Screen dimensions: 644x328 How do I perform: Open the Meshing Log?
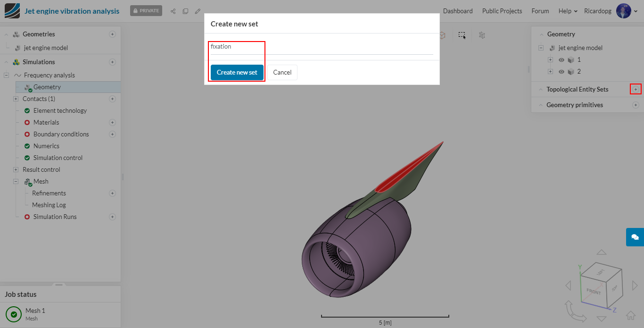click(x=49, y=205)
